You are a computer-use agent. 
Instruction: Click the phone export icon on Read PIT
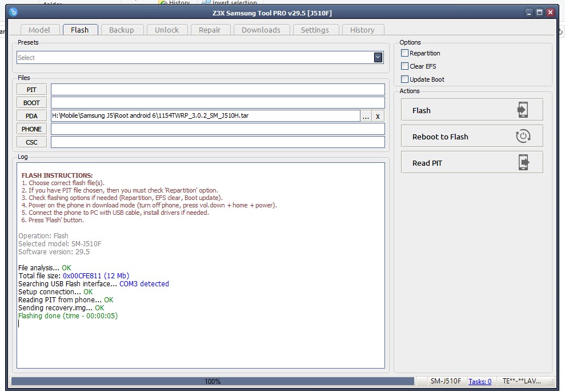coord(523,162)
